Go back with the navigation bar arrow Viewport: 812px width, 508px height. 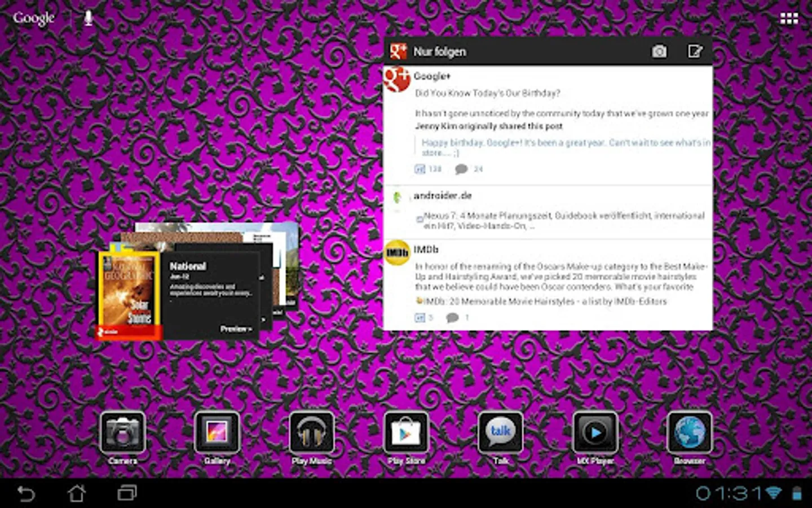tap(26, 493)
